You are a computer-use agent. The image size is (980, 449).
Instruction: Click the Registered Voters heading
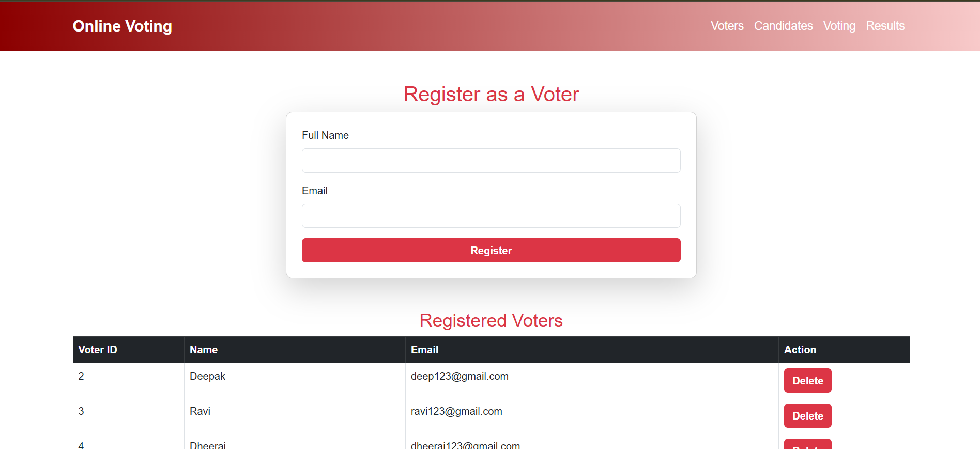[x=491, y=320]
